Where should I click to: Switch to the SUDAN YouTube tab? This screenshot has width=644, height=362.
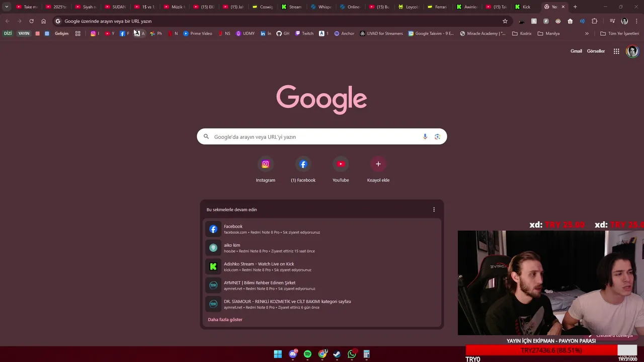point(115,7)
